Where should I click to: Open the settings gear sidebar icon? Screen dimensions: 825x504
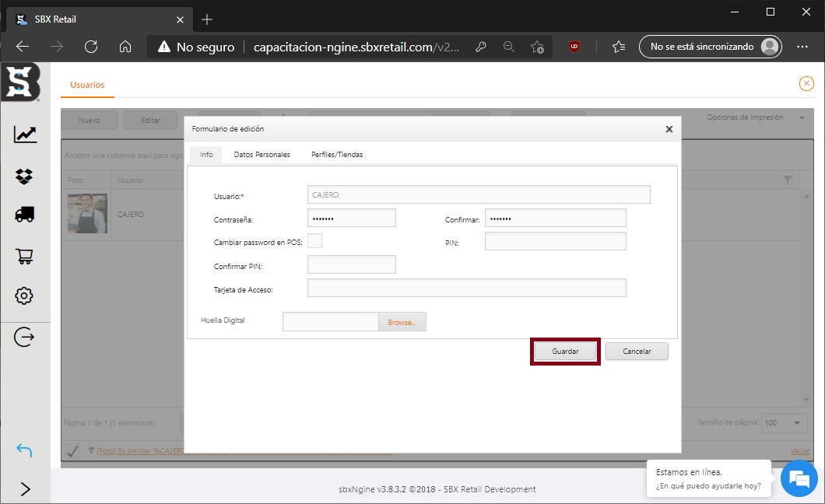point(23,296)
